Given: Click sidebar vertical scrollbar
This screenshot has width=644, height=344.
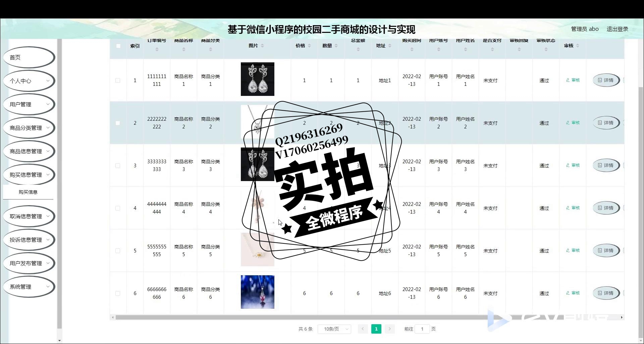Looking at the screenshot, I should (59, 184).
